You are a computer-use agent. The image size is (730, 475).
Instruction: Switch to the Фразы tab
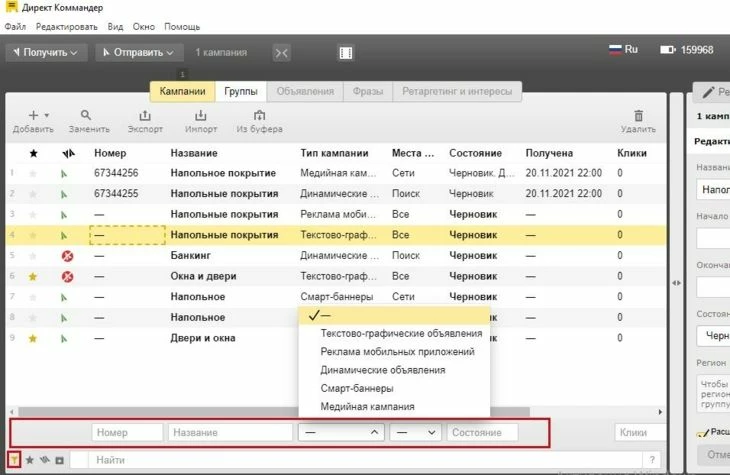(368, 91)
